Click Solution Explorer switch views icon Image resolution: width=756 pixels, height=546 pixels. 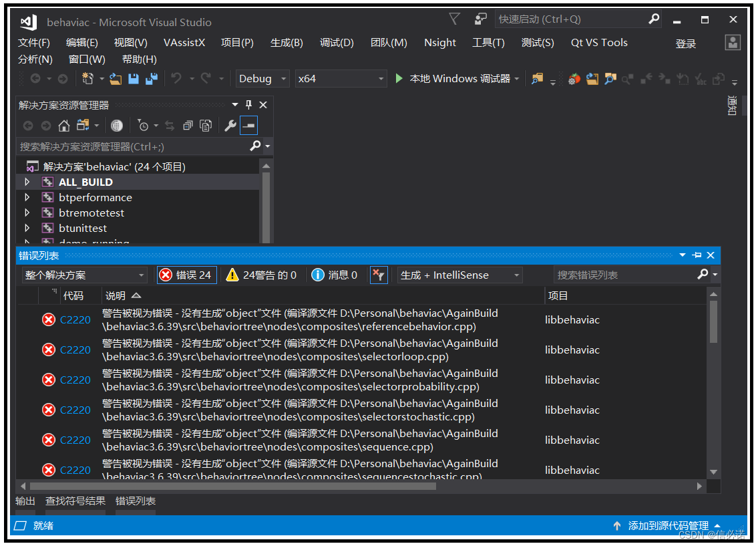click(83, 126)
